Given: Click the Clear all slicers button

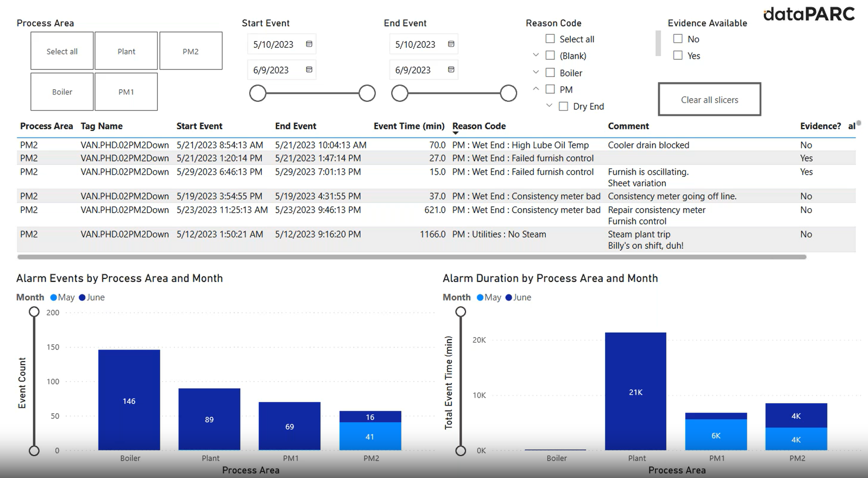Looking at the screenshot, I should click(709, 99).
